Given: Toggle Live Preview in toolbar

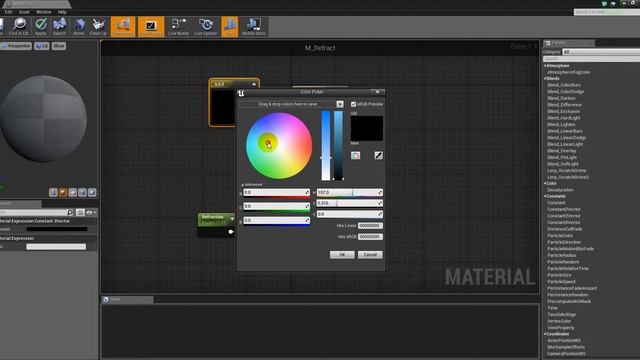Looking at the screenshot, I should [151, 27].
